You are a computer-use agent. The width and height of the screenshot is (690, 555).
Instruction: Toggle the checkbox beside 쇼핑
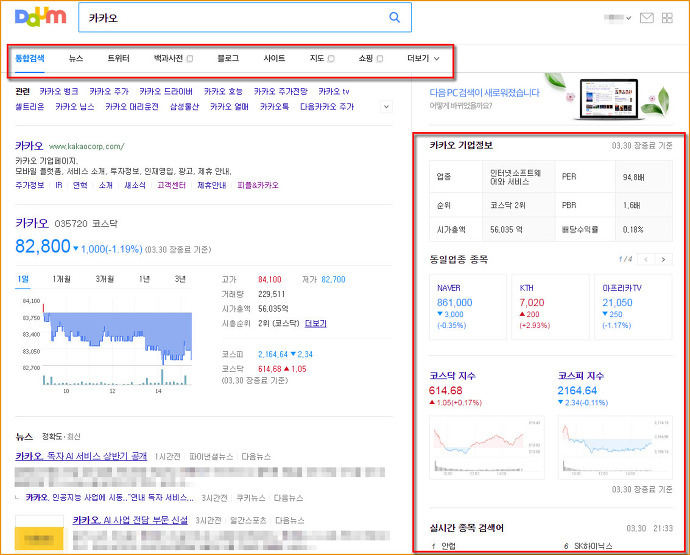380,59
